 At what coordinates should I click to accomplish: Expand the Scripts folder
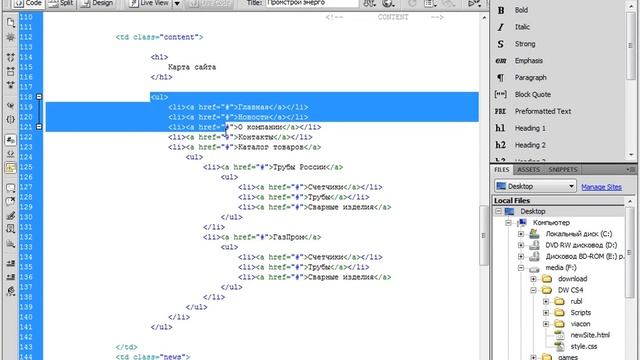(546, 313)
